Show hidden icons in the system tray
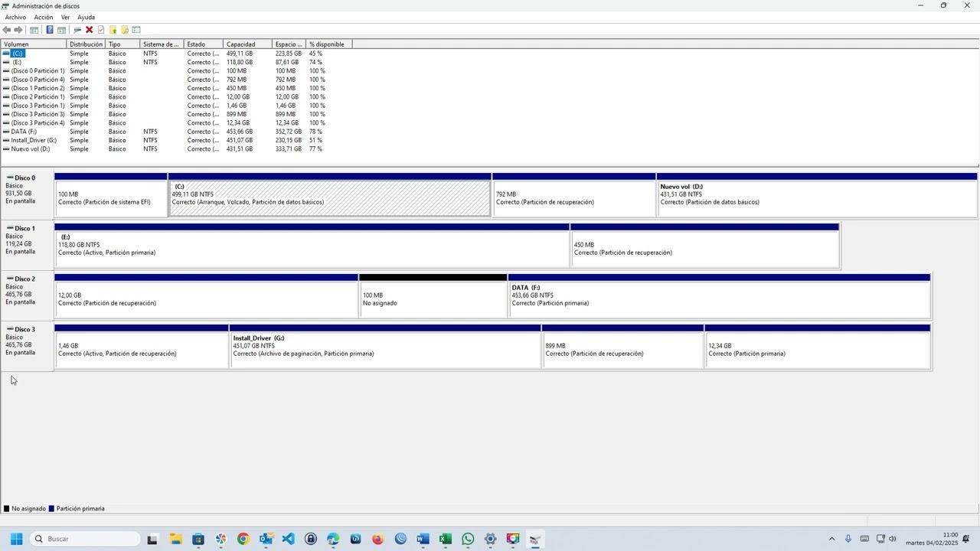The width and height of the screenshot is (980, 551). click(831, 539)
